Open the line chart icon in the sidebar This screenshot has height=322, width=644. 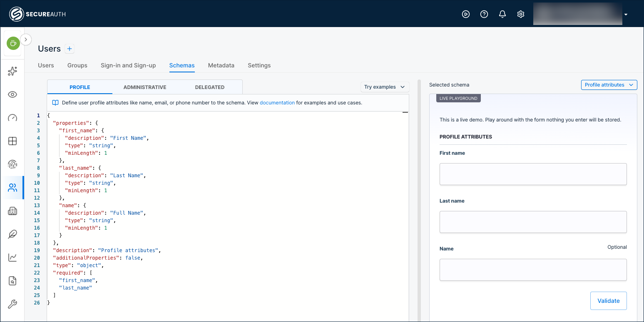(12, 258)
